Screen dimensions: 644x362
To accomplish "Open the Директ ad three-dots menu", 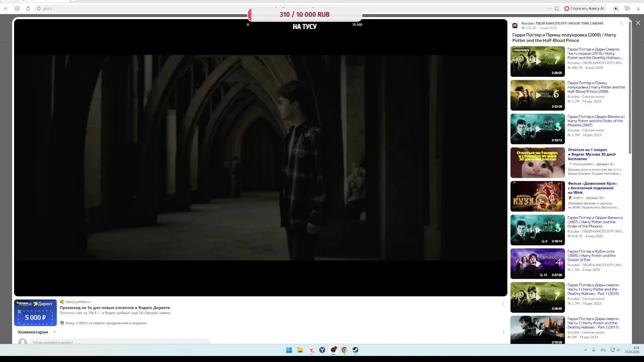I will click(x=503, y=303).
